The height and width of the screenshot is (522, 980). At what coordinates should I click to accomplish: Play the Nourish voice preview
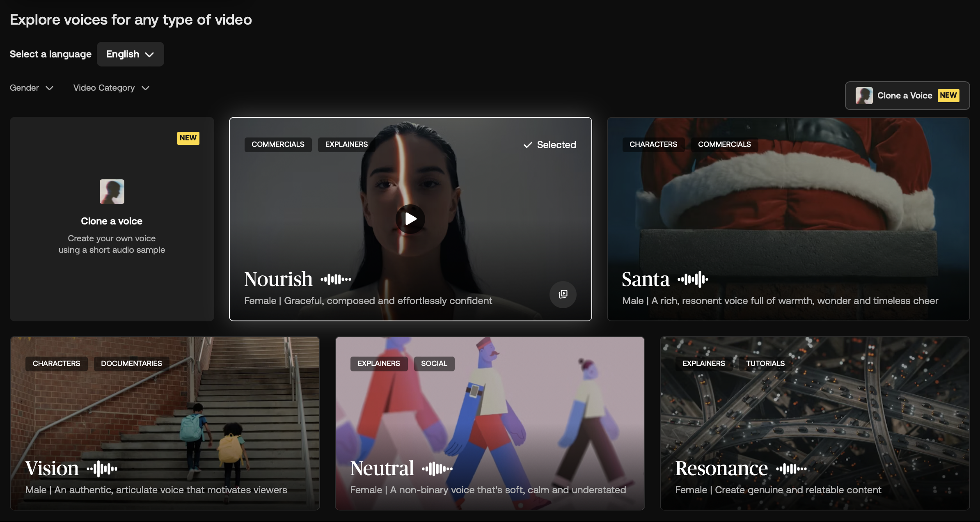point(410,219)
